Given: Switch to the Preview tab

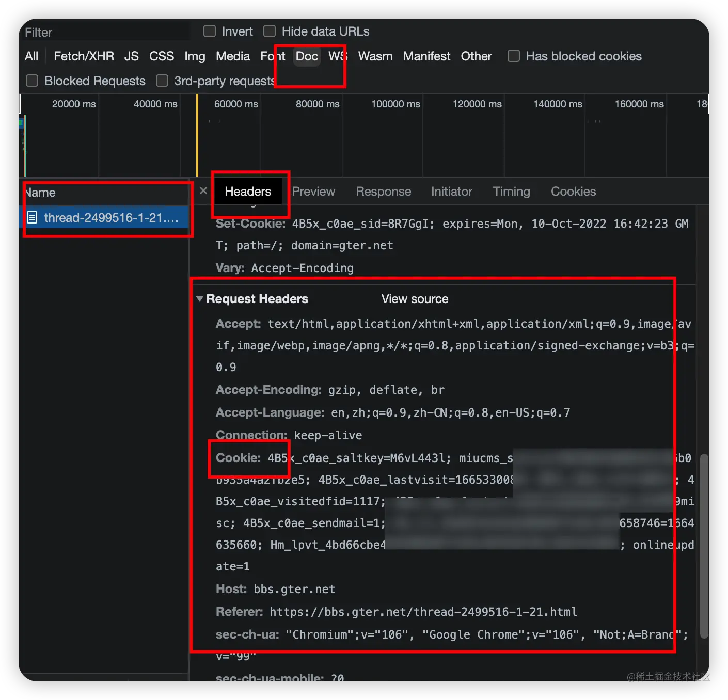Looking at the screenshot, I should [313, 192].
